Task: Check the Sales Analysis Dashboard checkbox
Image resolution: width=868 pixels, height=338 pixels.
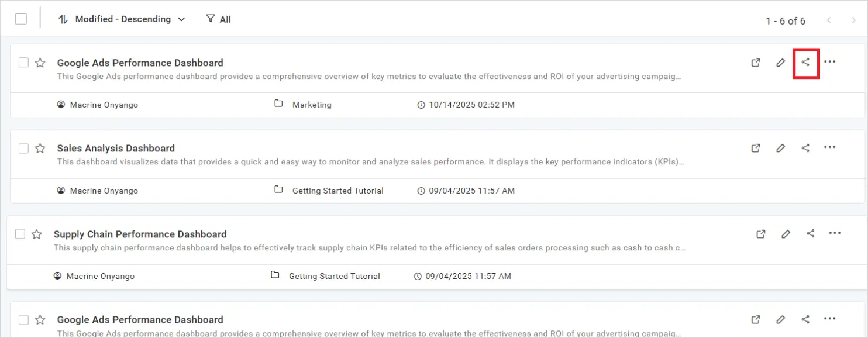Action: click(x=23, y=148)
